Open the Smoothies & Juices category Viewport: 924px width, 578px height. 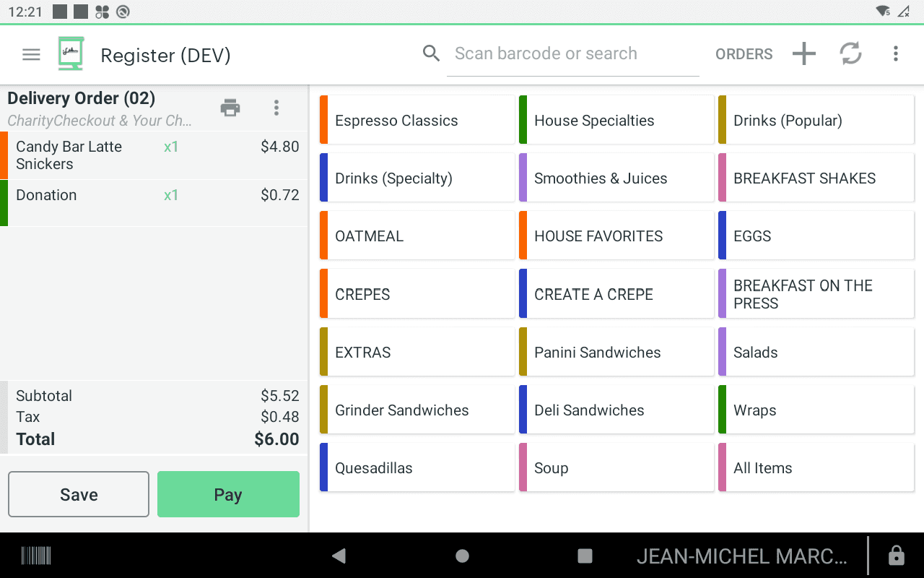pos(616,178)
